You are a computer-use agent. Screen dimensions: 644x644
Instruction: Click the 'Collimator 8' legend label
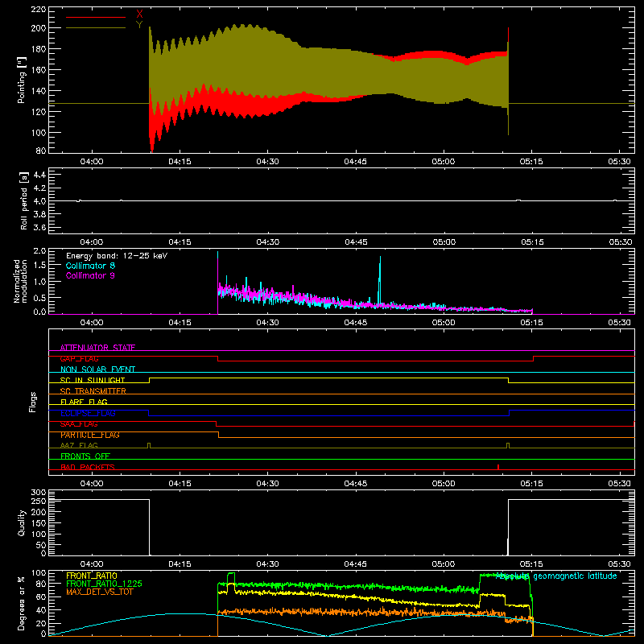pos(90,266)
